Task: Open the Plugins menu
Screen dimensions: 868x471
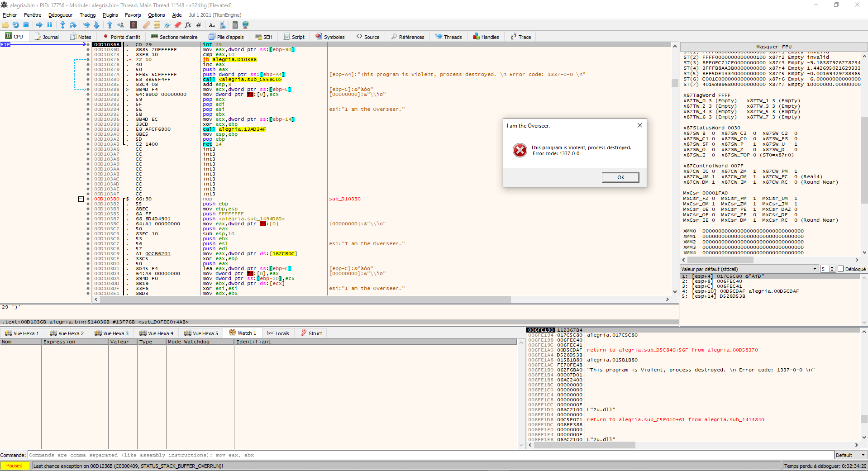Action: (110, 15)
